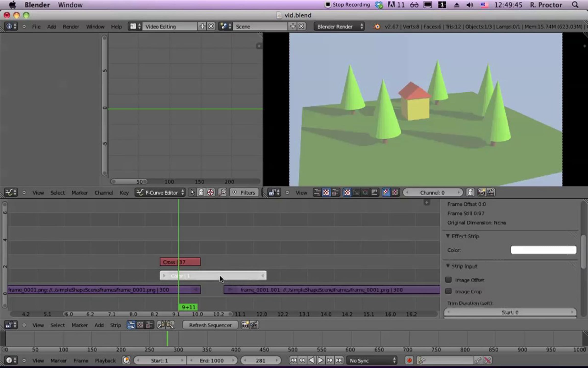Click Blender logo icon in info header

click(377, 26)
